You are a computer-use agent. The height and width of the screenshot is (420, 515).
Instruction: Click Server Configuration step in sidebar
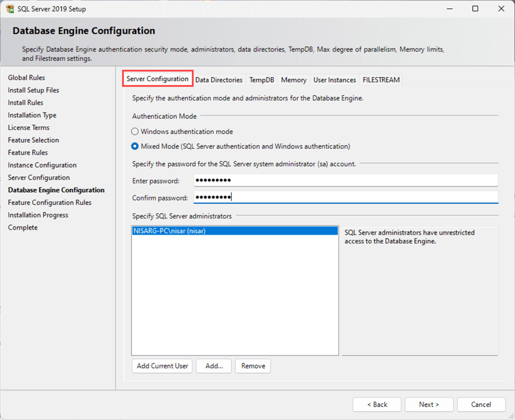pyautogui.click(x=39, y=177)
